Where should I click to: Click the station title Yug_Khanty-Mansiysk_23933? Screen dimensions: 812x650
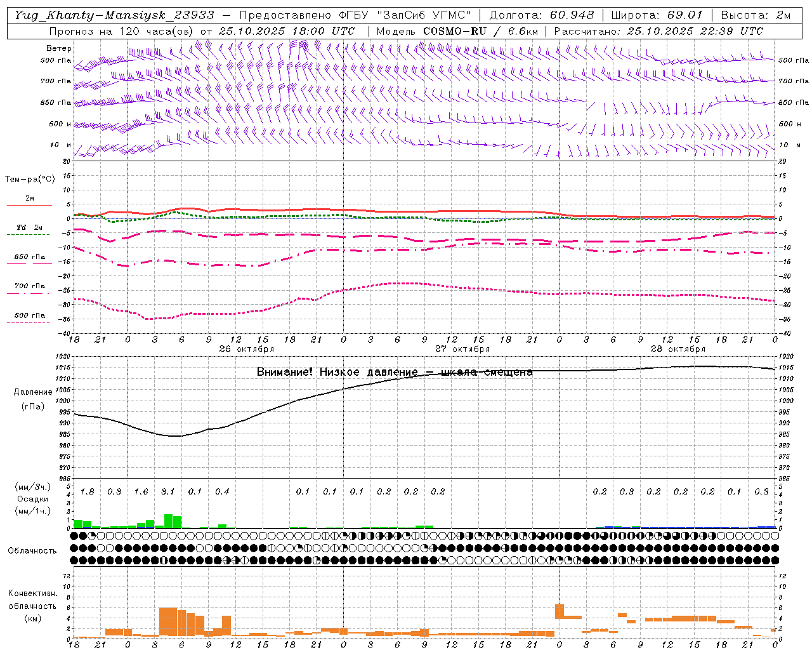pyautogui.click(x=114, y=15)
